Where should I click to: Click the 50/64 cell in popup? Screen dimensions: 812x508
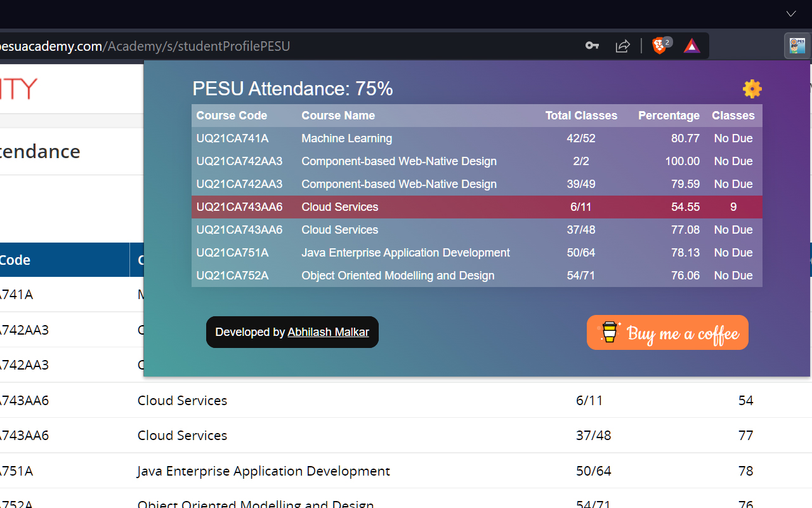pos(581,253)
